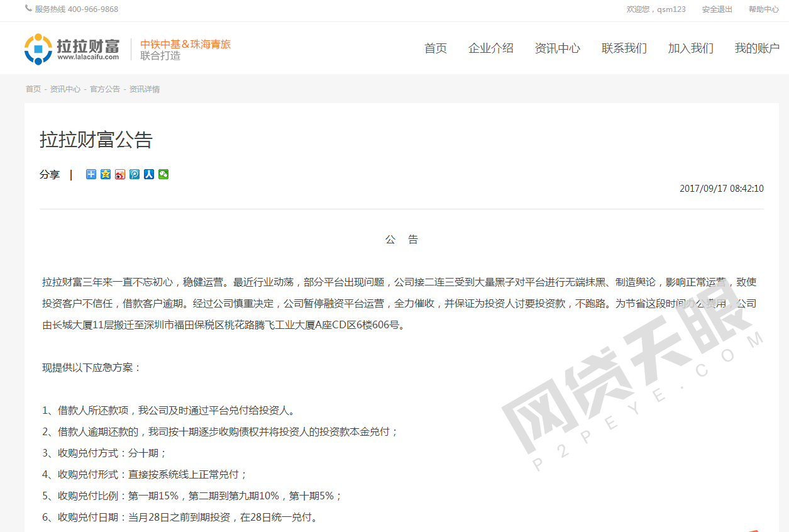This screenshot has height=532, width=789.
Task: Share via green WeChat icon
Action: pyautogui.click(x=163, y=174)
